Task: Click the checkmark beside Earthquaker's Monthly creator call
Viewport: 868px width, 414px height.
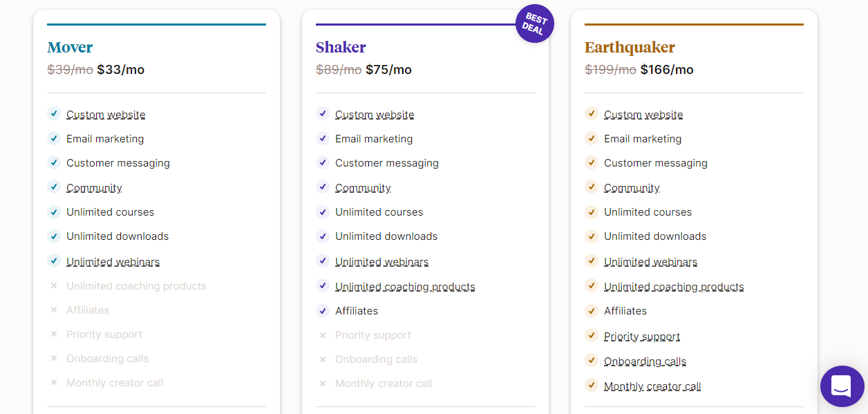Action: click(592, 386)
